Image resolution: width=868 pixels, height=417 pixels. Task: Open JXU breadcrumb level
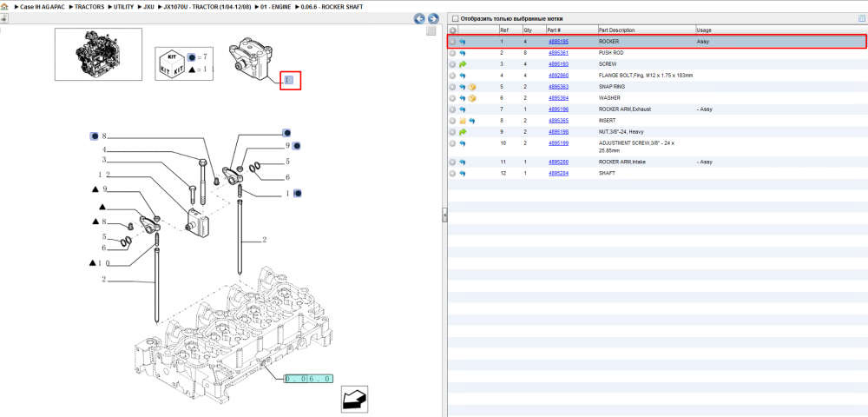click(149, 5)
